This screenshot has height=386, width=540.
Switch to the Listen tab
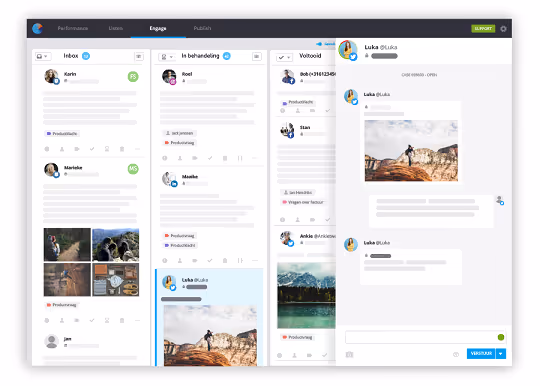coord(116,28)
